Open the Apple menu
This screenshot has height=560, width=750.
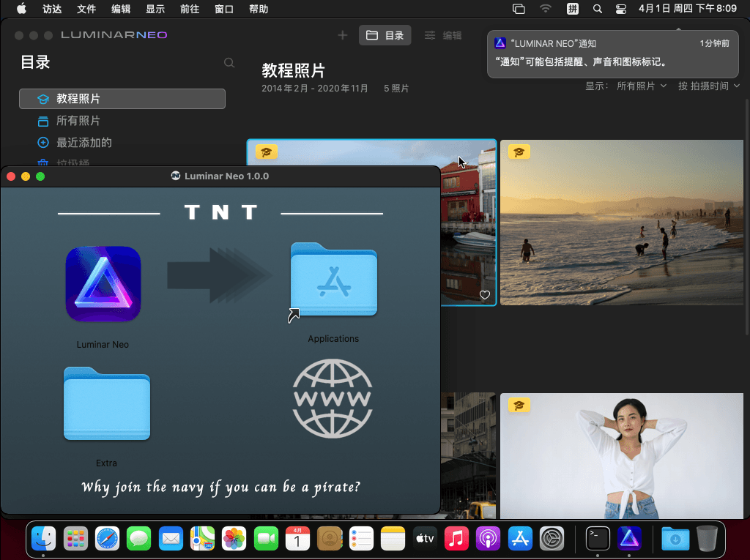(x=21, y=9)
